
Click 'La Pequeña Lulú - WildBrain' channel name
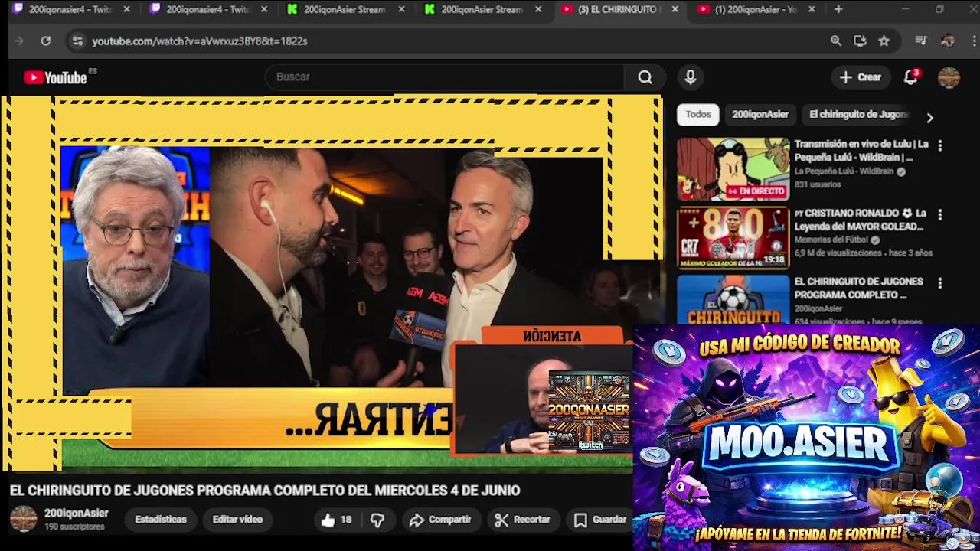point(844,171)
